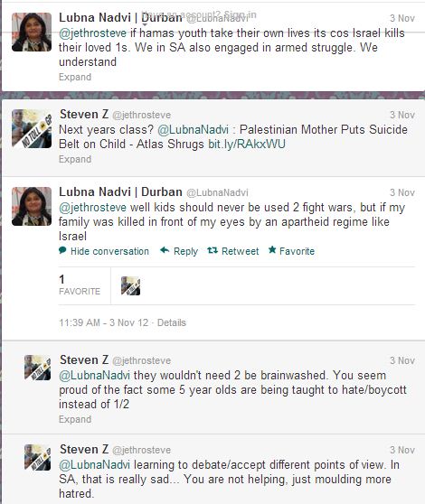Image resolution: width=425 pixels, height=504 pixels.
Task: Hide conversation on selected tweet
Action: (x=109, y=251)
